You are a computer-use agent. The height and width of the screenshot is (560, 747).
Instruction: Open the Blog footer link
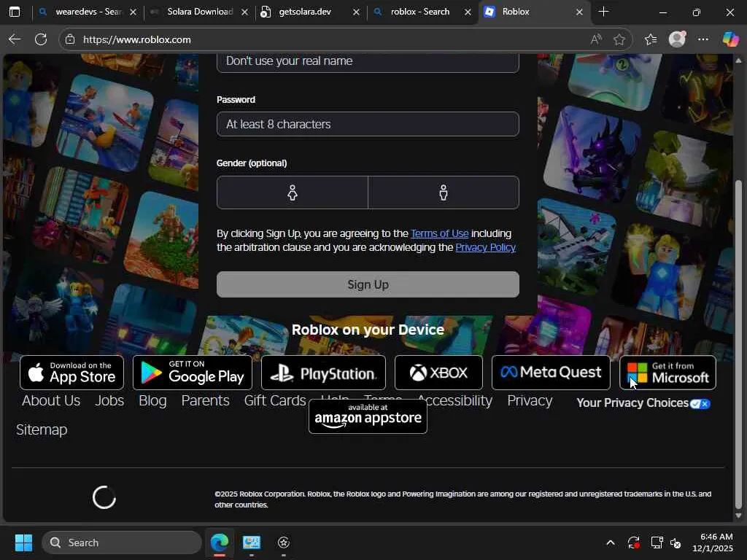[152, 401]
